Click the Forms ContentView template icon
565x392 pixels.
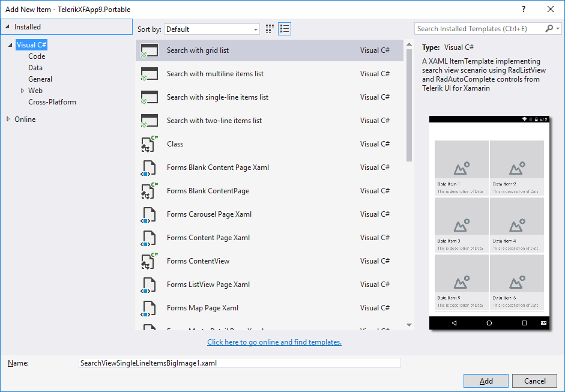click(x=149, y=261)
